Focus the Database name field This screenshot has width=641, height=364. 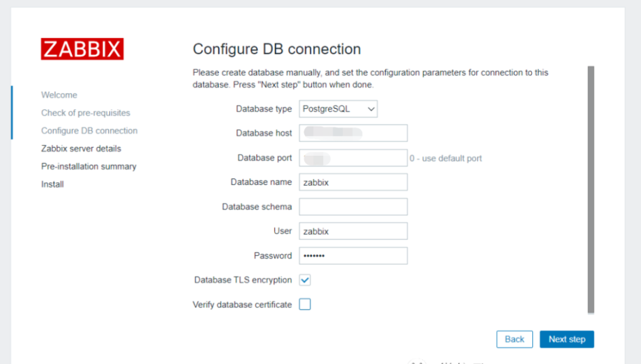coord(353,182)
